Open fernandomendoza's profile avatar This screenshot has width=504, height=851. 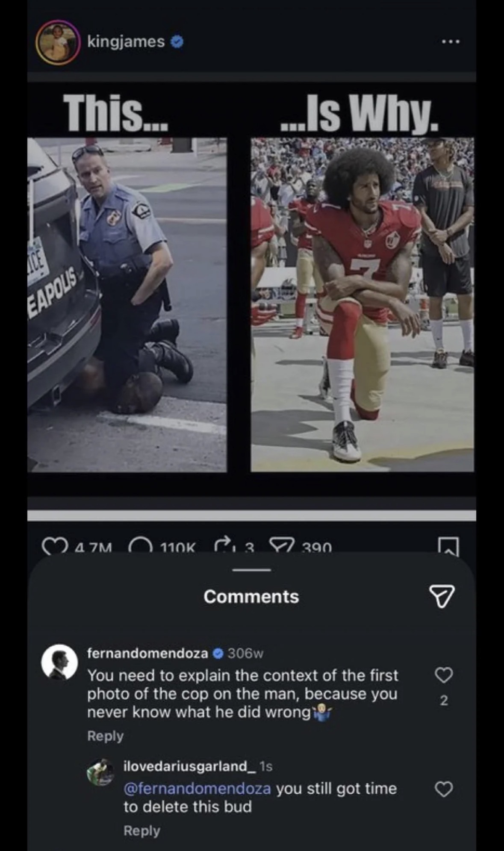pyautogui.click(x=59, y=662)
